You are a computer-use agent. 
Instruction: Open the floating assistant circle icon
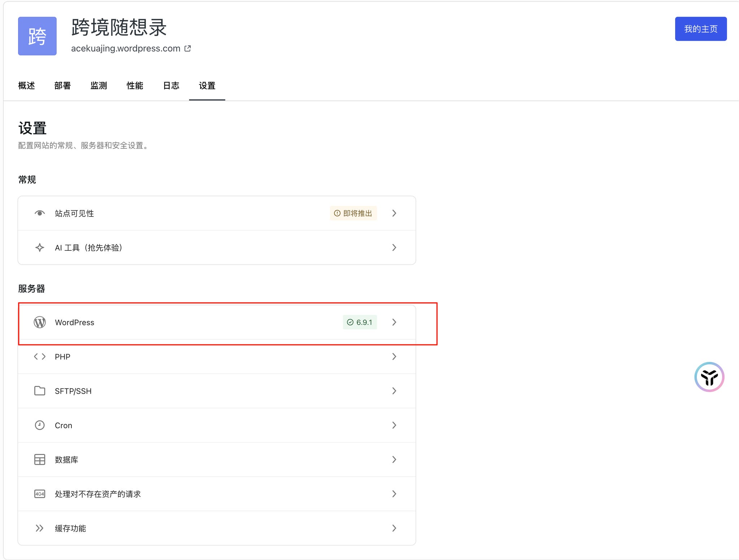coord(709,377)
